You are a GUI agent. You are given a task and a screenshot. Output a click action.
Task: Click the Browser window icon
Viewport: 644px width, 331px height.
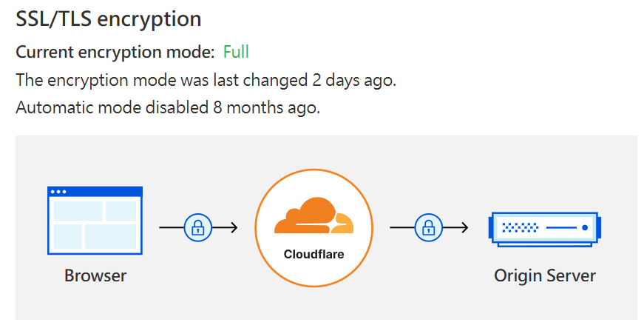point(95,219)
